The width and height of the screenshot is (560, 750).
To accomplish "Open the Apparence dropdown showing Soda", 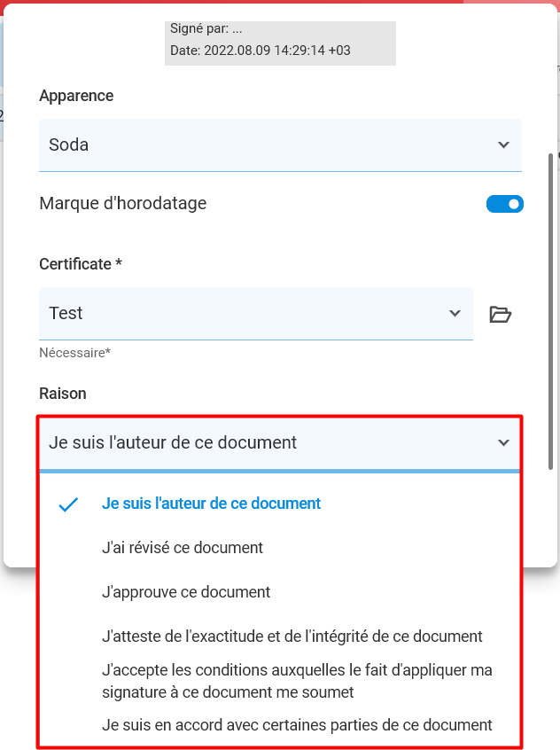I will [280, 145].
